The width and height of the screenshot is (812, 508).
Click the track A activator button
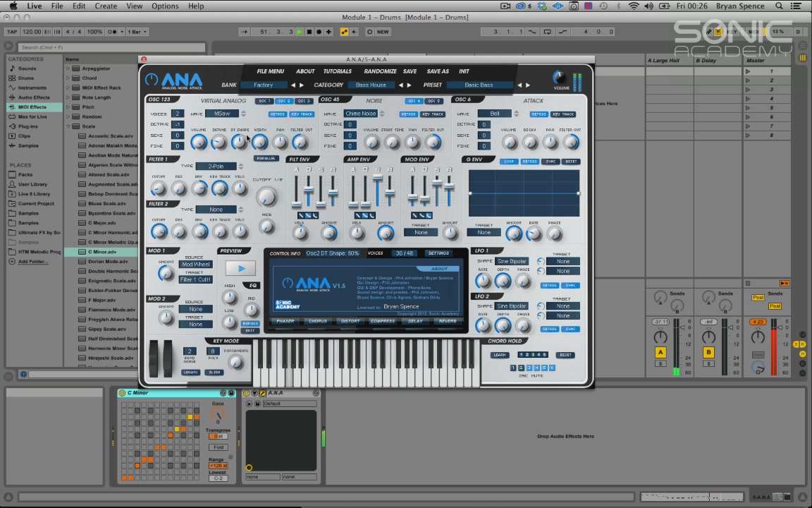click(x=660, y=353)
